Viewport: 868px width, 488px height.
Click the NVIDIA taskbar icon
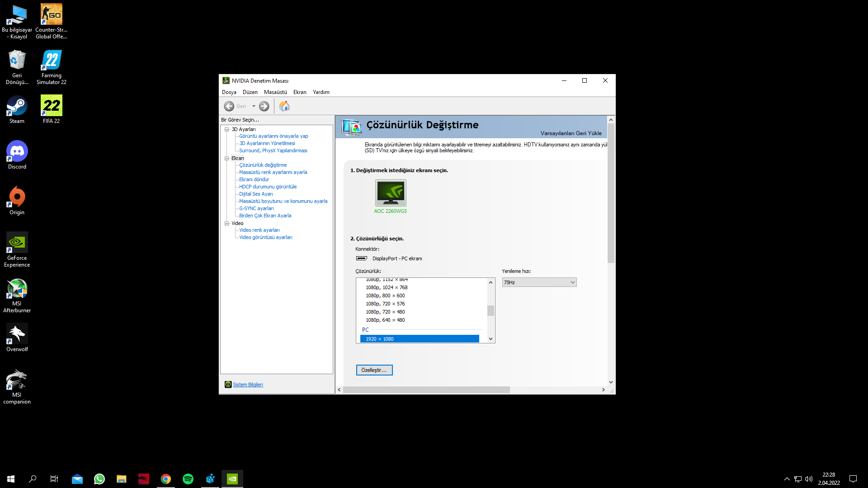point(232,479)
